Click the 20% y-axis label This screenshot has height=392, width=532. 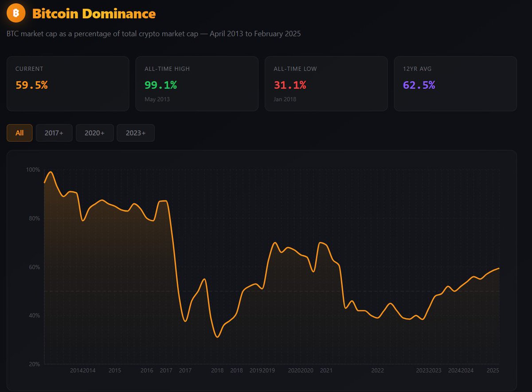[x=34, y=364]
